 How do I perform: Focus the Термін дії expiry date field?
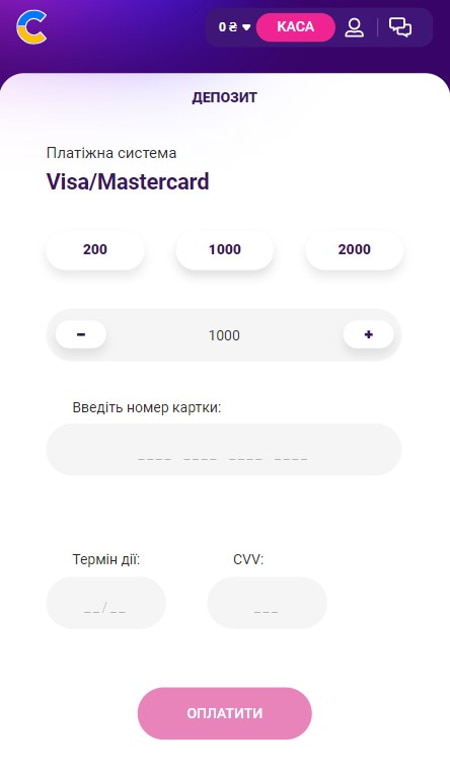[x=105, y=603]
